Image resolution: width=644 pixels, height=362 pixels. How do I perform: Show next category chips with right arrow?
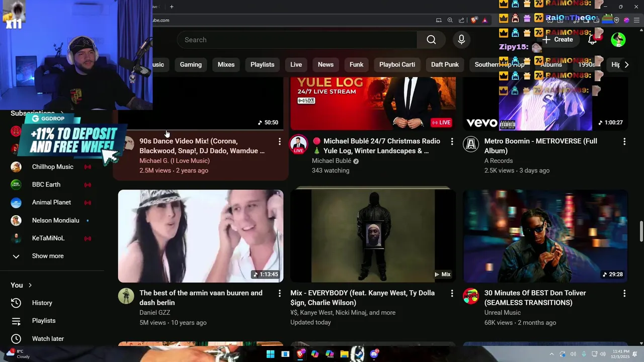(x=626, y=64)
